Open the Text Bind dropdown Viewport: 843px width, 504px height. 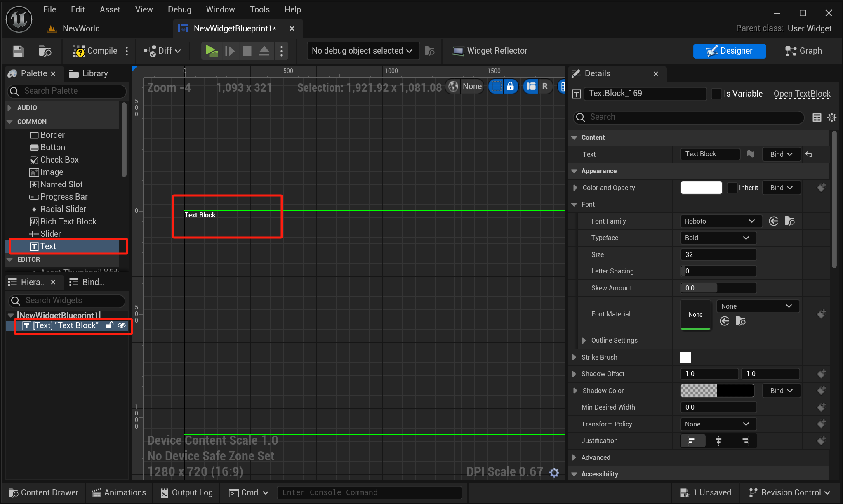coord(781,154)
